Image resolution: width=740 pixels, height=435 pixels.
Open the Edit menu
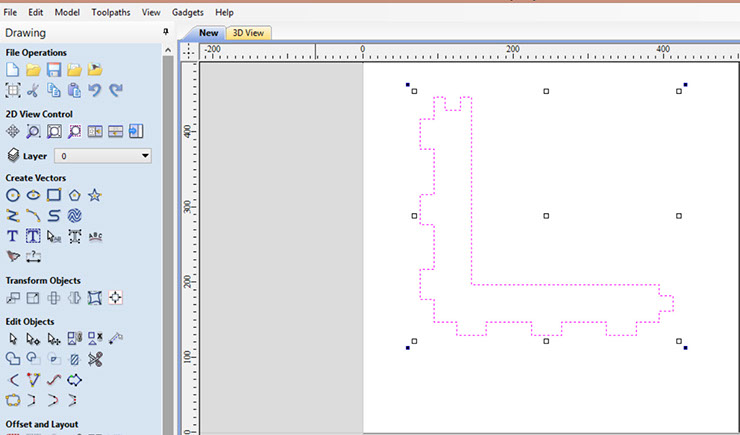click(35, 12)
